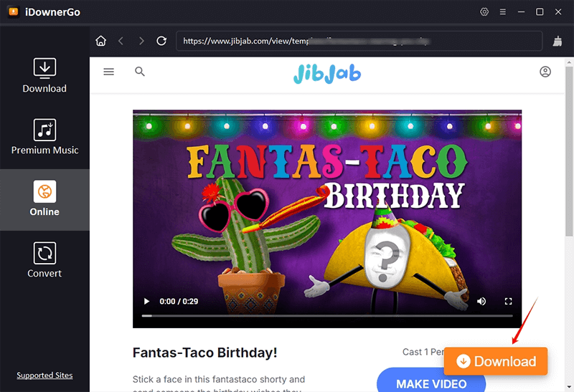Click the scrollbar down arrow

click(x=569, y=386)
